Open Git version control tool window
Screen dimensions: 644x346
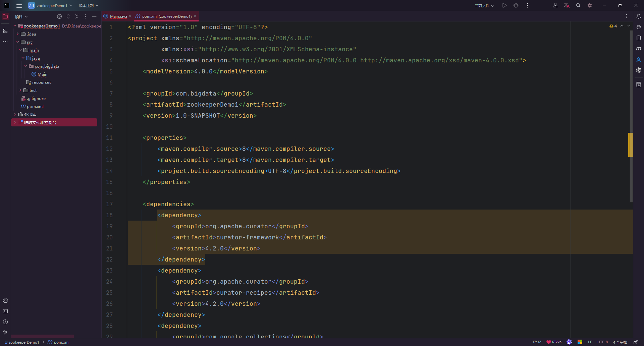pos(5,333)
